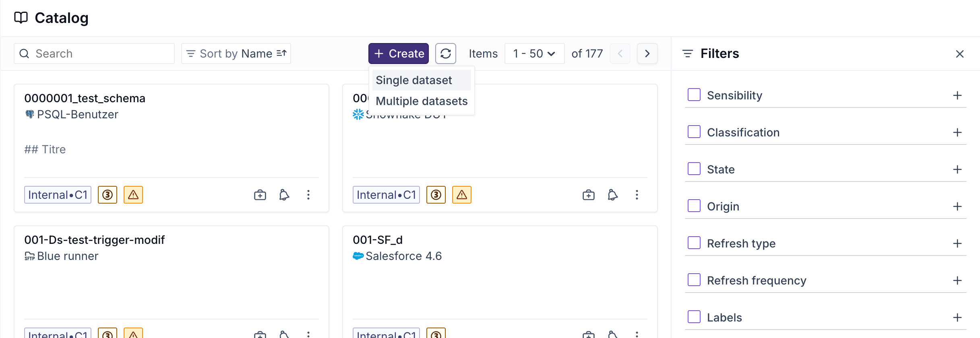
Task: Check the Labels filter checkbox
Action: 694,317
